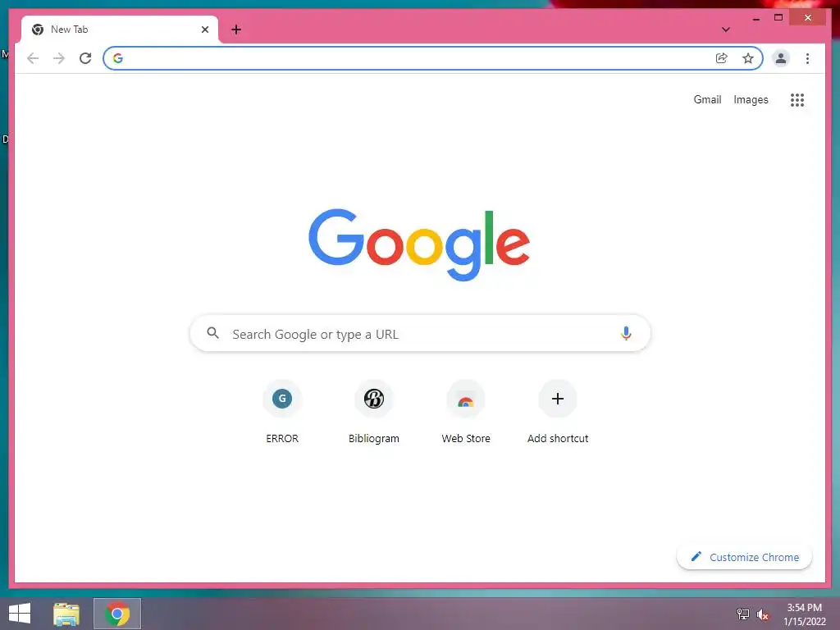
Task: Open the ERROR shortcut tile
Action: coord(282,412)
